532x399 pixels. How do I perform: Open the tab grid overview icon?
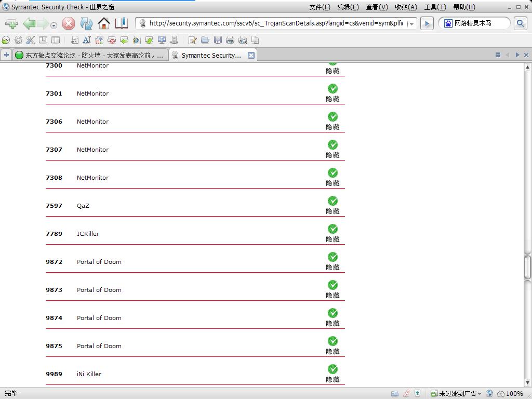click(498, 55)
